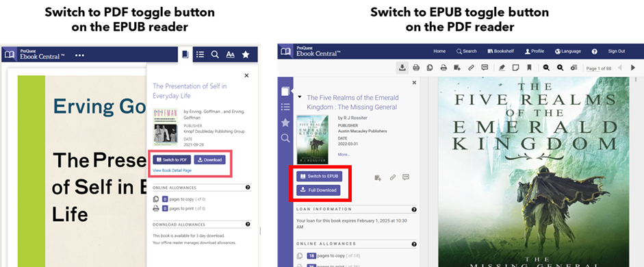Click Ebook Central logo in EPUB reader
The width and height of the screenshot is (644, 267).
click(x=34, y=54)
